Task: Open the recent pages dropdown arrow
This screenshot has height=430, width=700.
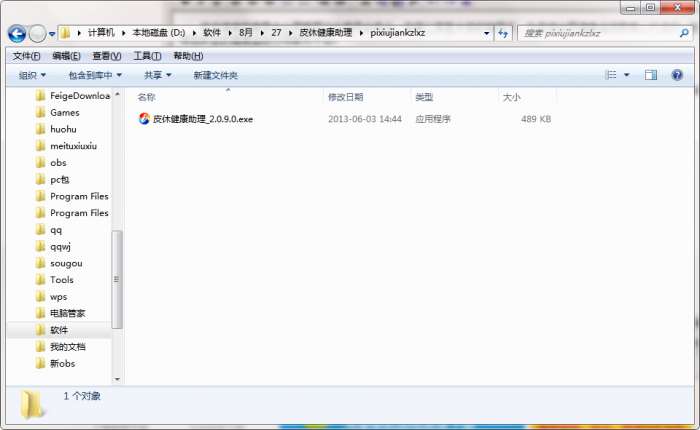Action: [52, 34]
